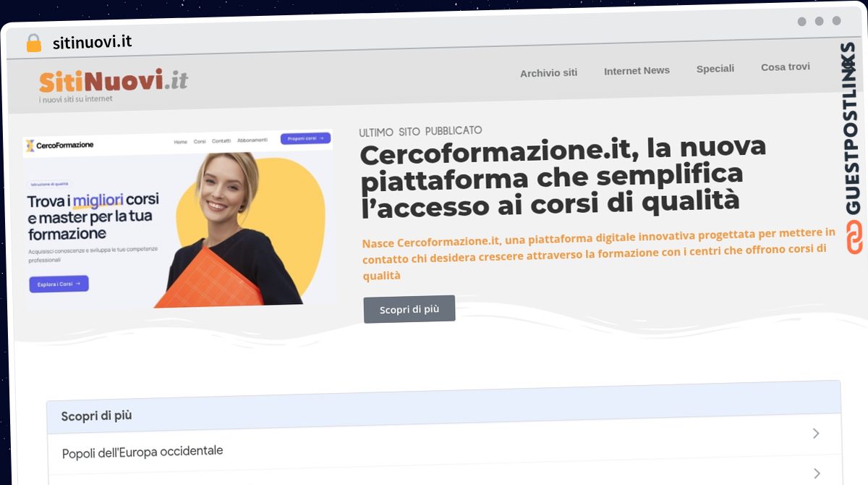Open the Internet News menu item
The width and height of the screenshot is (868, 485).
click(637, 70)
